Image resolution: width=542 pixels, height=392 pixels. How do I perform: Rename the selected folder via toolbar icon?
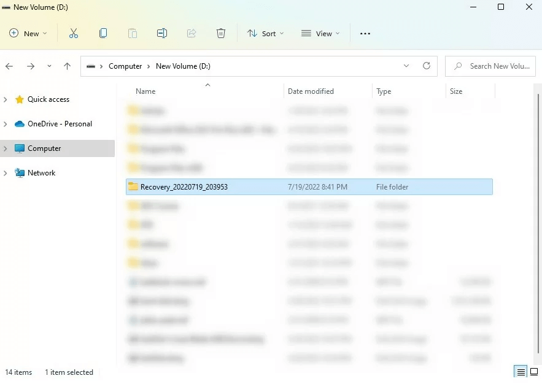coord(162,33)
